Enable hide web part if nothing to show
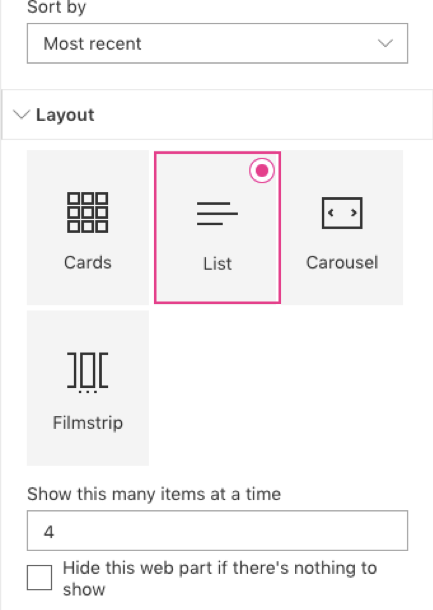433x610 pixels. click(39, 578)
